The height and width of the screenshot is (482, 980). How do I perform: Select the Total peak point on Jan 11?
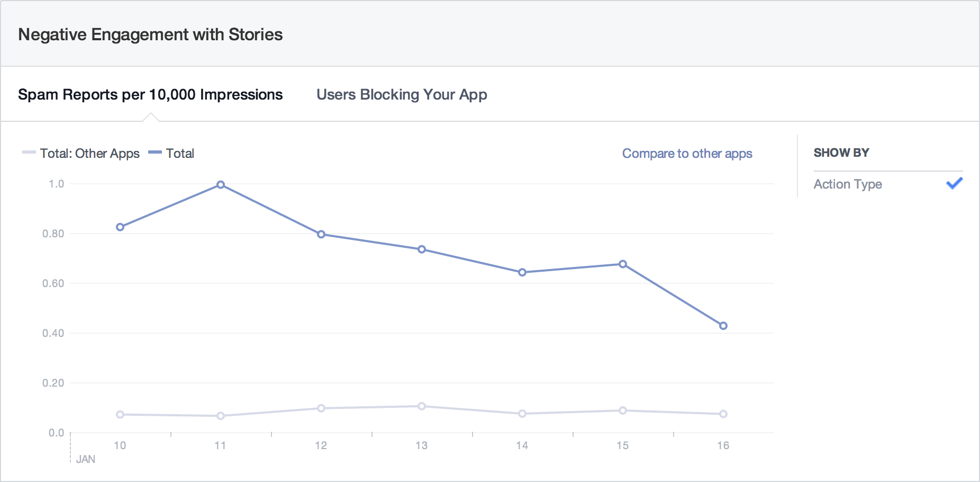221,185
